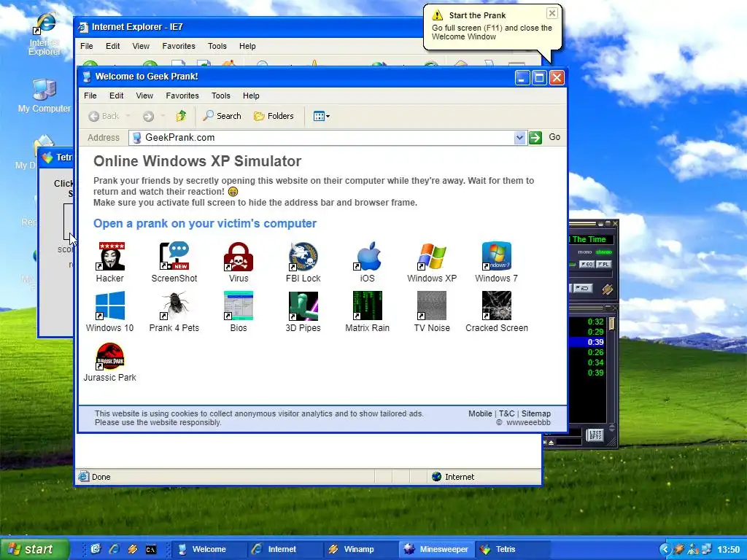This screenshot has height=560, width=747.
Task: Open the FBI Lock prank
Action: point(303,262)
